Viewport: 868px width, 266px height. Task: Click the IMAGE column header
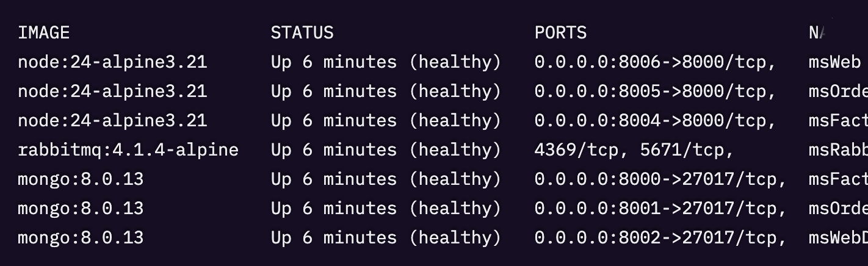pos(43,32)
